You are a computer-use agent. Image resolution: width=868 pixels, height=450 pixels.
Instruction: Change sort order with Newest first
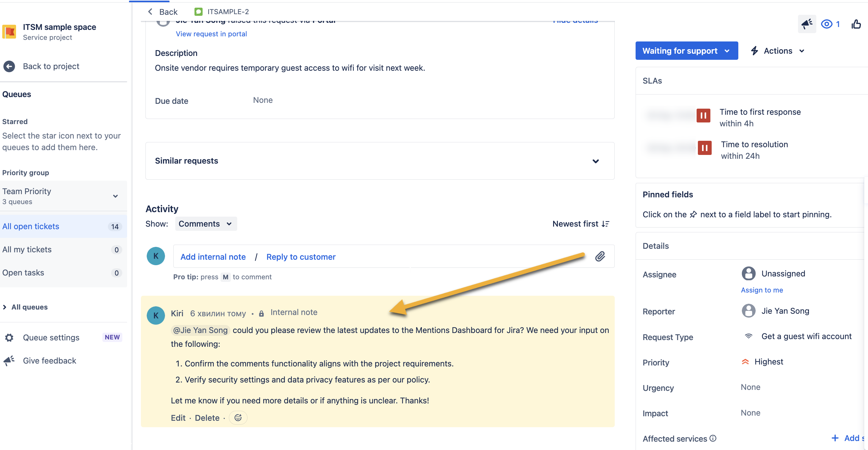(581, 223)
